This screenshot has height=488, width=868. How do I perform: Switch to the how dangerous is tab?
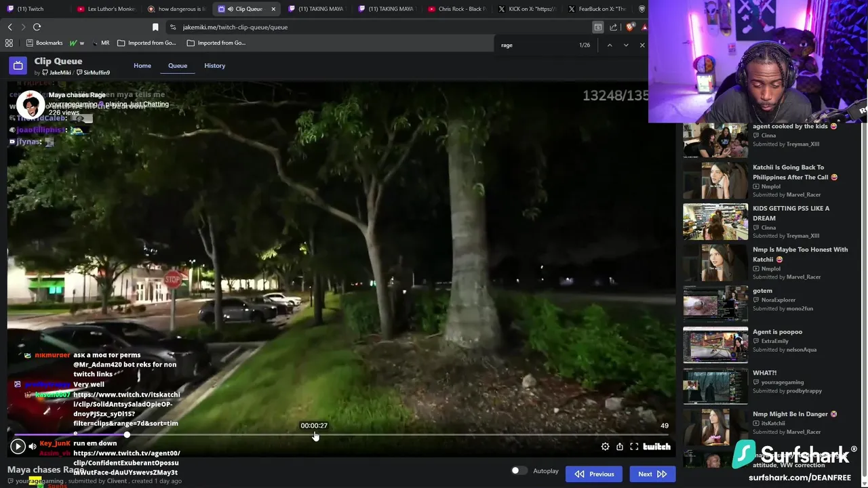(x=176, y=9)
